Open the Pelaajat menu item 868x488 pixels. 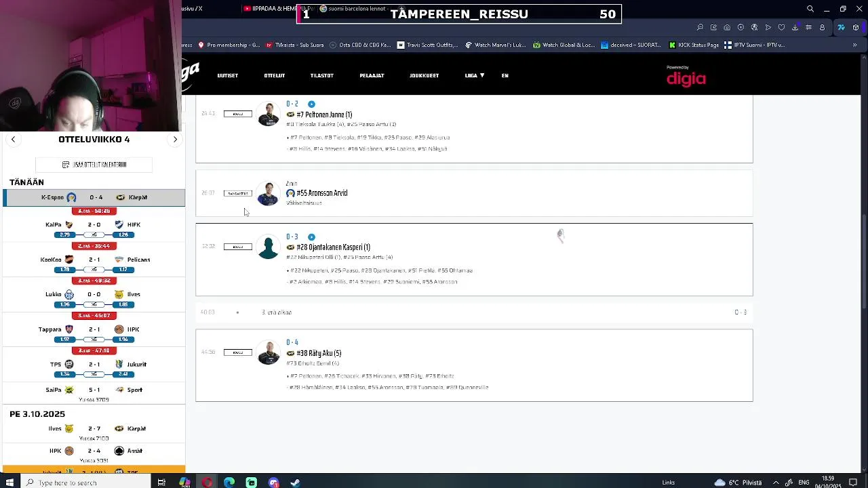[372, 75]
